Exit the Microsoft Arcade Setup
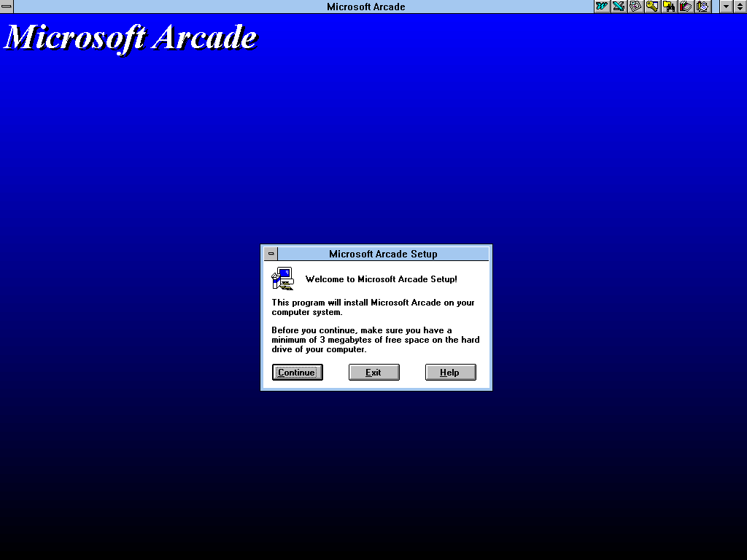The height and width of the screenshot is (560, 747). 374,373
